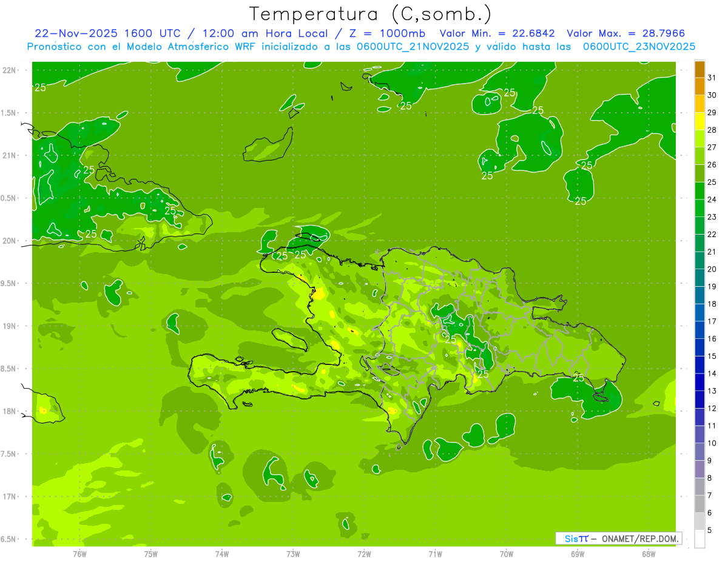The height and width of the screenshot is (562, 728).
Task: Click the '24' value on the color scale
Action: (712, 199)
